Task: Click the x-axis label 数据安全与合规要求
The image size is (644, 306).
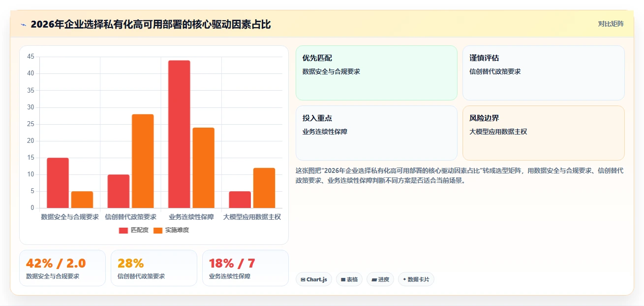Action: pyautogui.click(x=70, y=217)
